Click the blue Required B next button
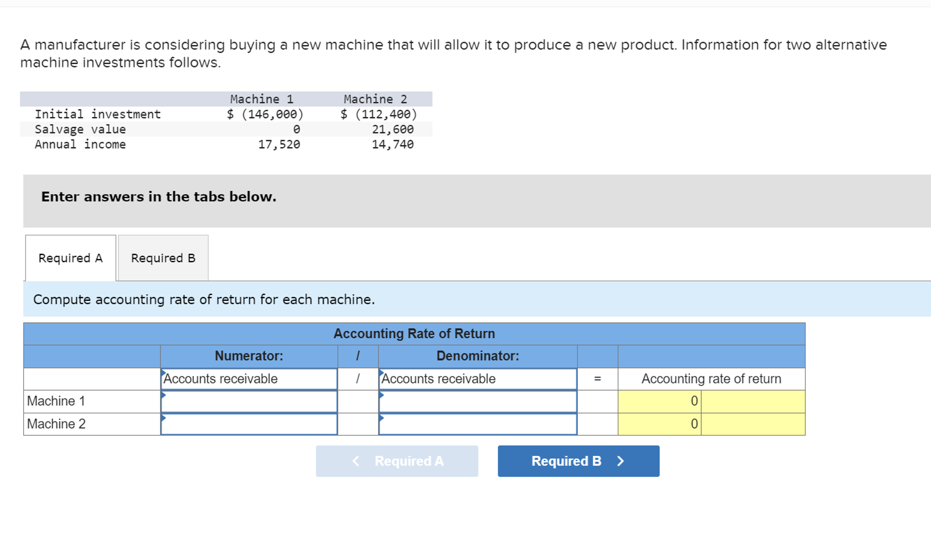This screenshot has height=560, width=931. 578,461
